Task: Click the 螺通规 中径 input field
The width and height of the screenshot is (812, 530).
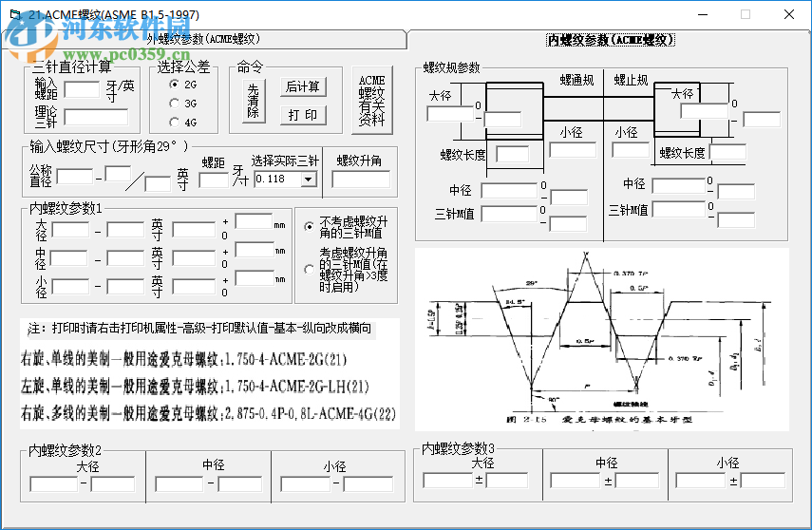Action: coord(509,190)
